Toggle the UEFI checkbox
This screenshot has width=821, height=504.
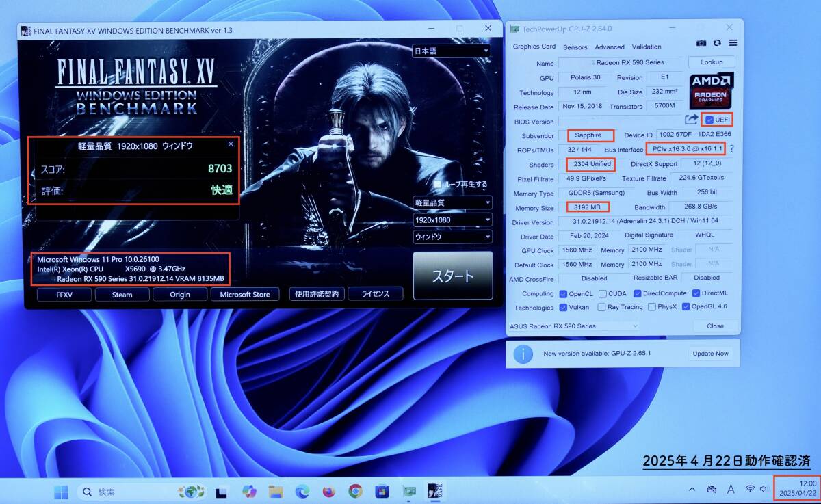709,120
